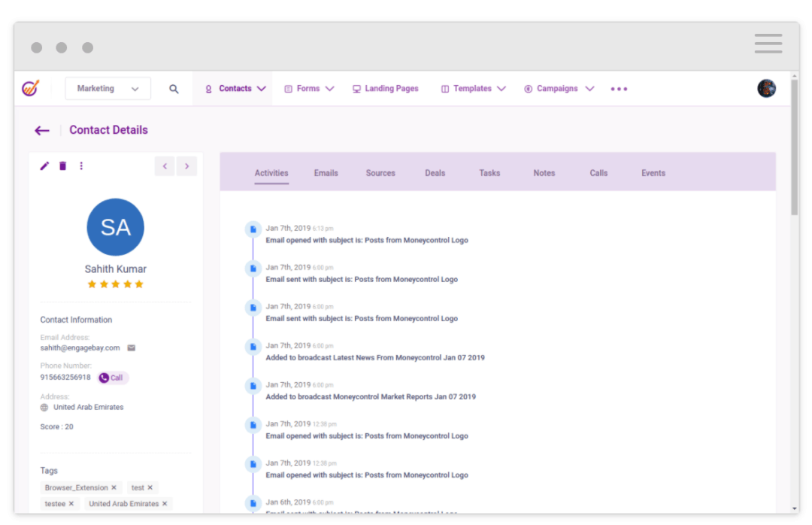
Task: Click the fifth rating star
Action: tap(139, 284)
